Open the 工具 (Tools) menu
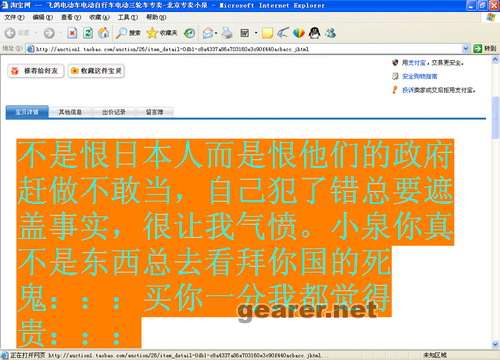 [x=128, y=17]
